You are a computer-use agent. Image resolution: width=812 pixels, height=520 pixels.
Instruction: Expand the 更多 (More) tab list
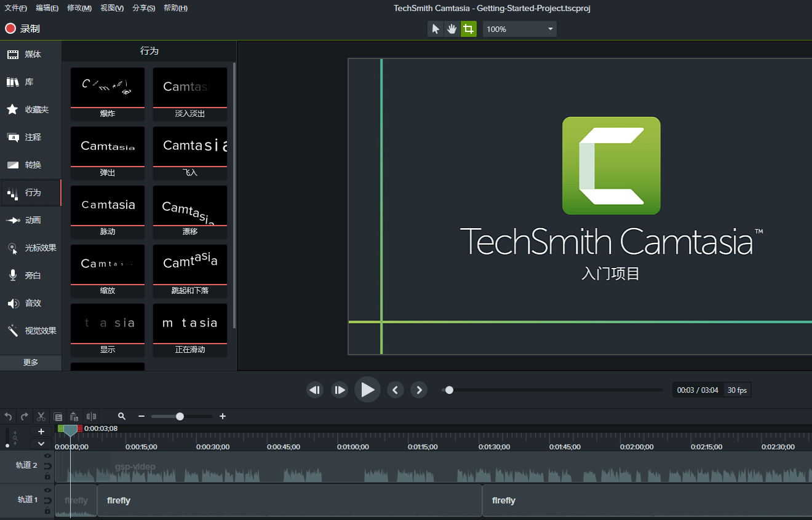click(30, 362)
